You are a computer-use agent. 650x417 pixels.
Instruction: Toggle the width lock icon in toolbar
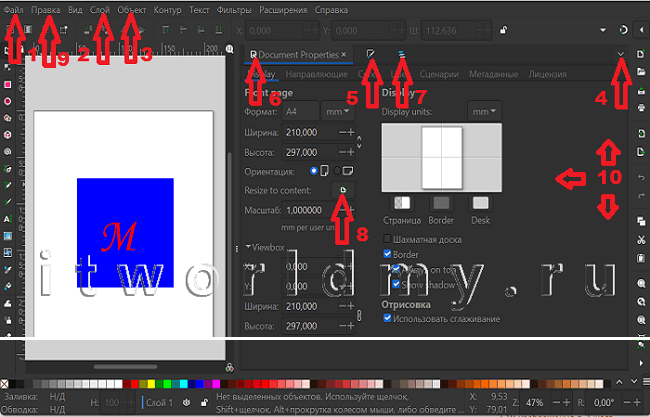pyautogui.click(x=503, y=30)
